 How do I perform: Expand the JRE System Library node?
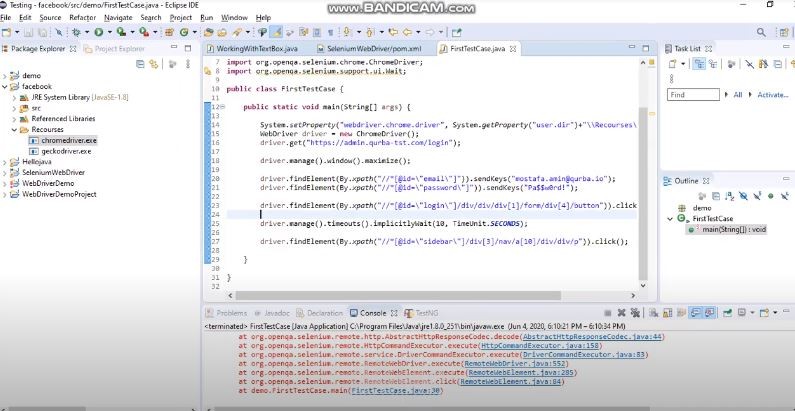point(14,97)
